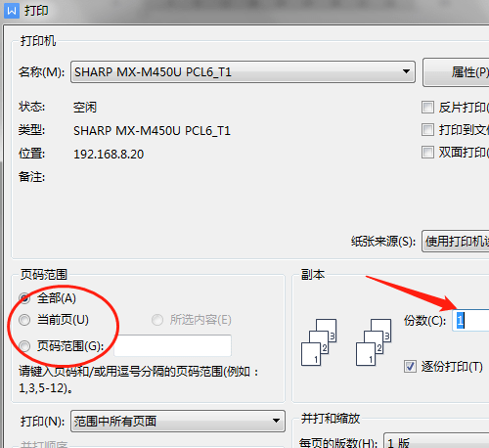Expand the 打印(N) range dropdown
Screen dimensions: 489x448
178,421
